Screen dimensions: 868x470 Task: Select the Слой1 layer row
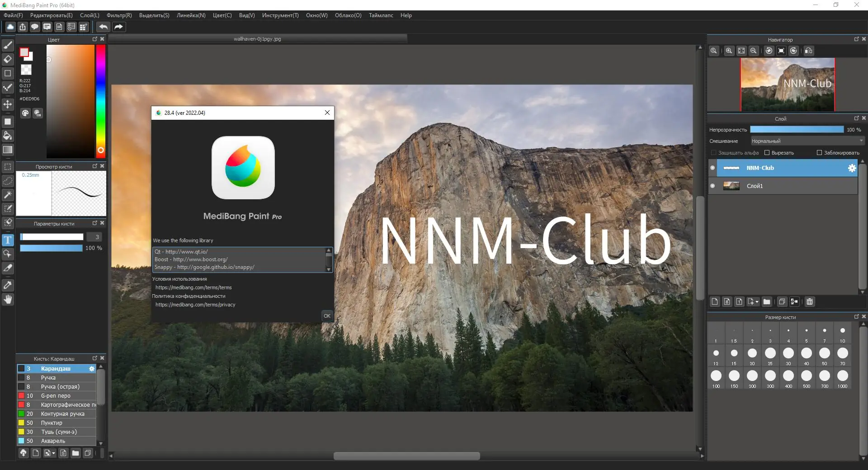pos(783,186)
